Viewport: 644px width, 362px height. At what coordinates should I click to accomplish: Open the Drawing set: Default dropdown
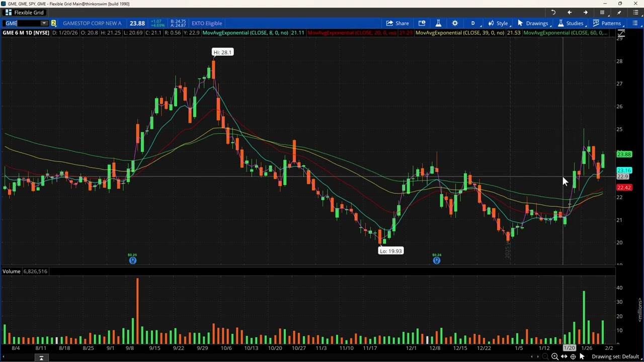[616, 357]
